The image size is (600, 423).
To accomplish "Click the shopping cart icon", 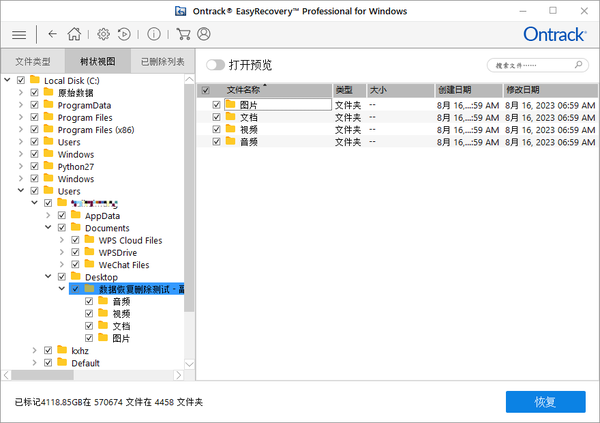I will pyautogui.click(x=183, y=34).
